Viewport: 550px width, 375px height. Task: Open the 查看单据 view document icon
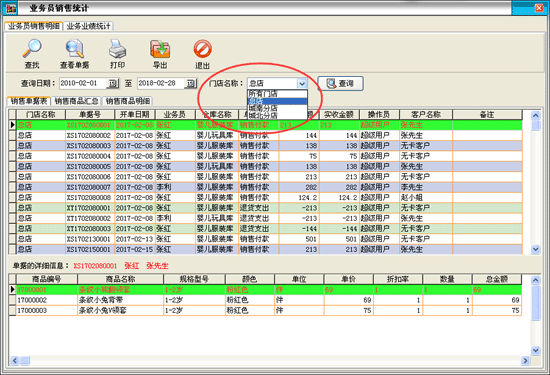(x=74, y=49)
